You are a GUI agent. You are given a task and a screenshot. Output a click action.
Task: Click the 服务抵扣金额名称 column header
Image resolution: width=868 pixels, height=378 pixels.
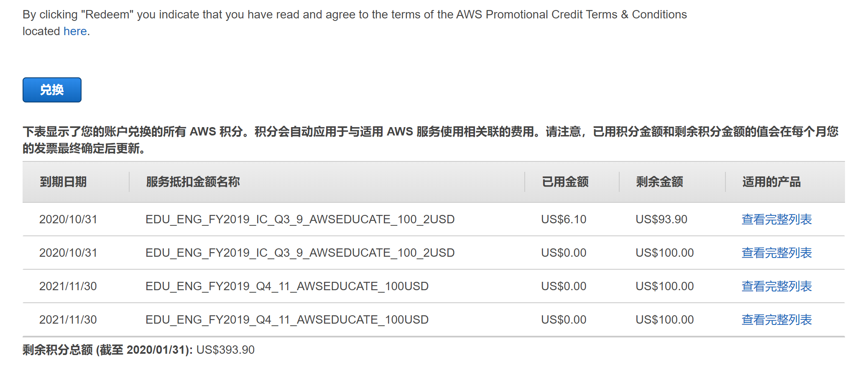click(193, 182)
